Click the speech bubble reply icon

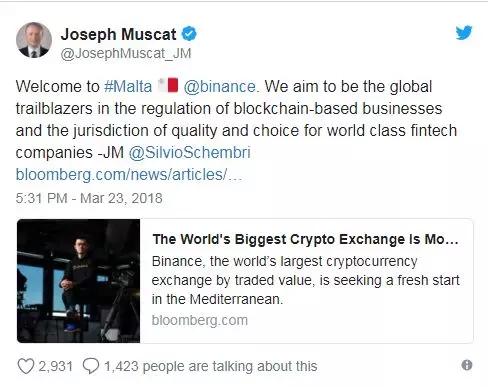91,366
